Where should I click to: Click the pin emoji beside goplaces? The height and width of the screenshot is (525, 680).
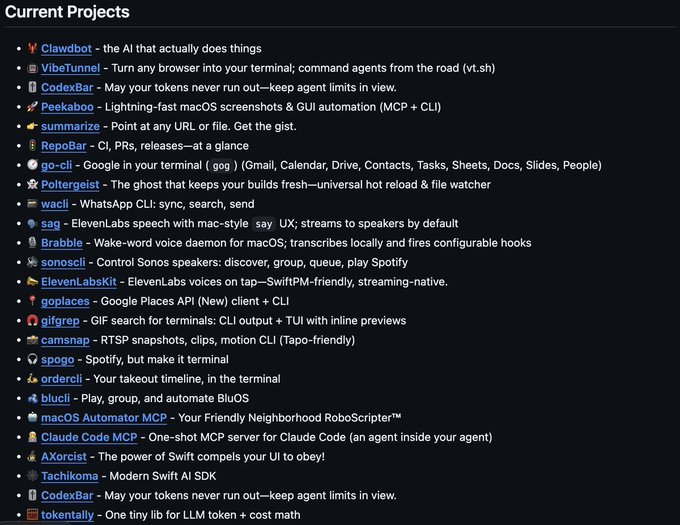(33, 301)
